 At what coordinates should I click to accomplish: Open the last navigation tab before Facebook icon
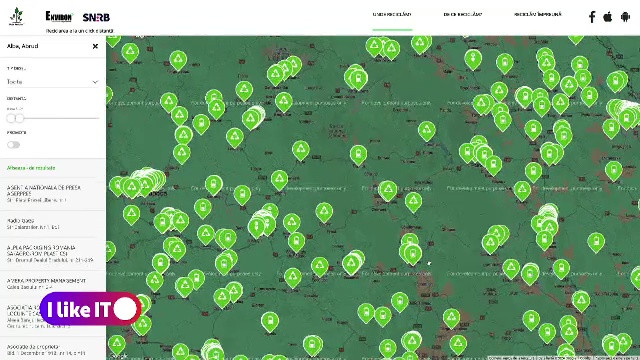538,15
